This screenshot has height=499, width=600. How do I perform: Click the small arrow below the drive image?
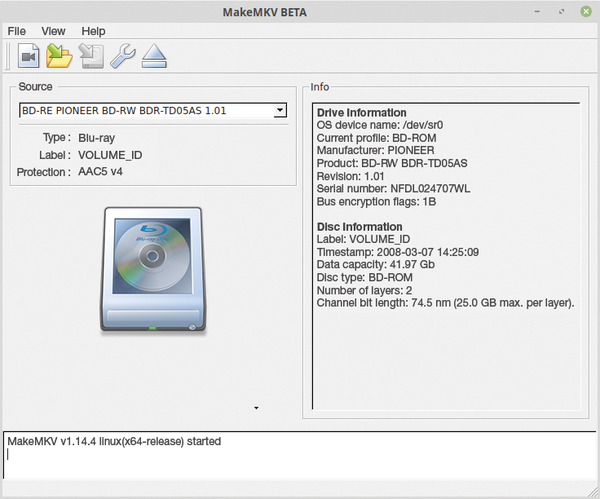[256, 408]
